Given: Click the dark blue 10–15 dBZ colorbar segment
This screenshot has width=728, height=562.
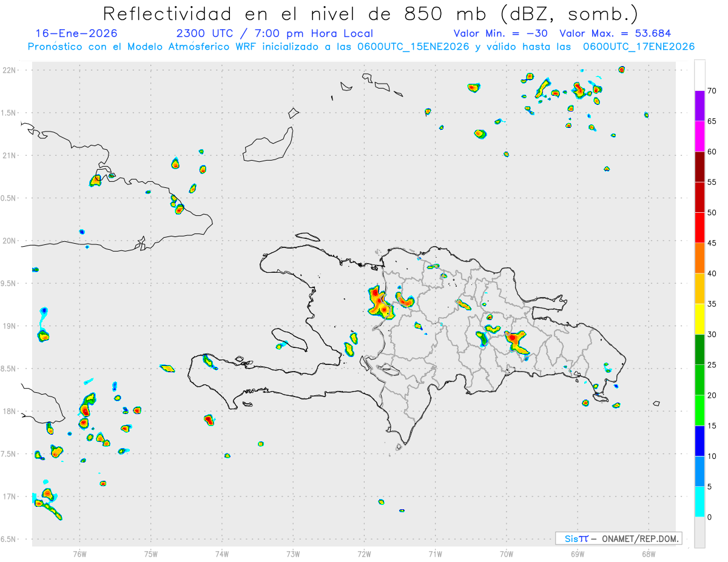Looking at the screenshot, I should coord(699,441).
